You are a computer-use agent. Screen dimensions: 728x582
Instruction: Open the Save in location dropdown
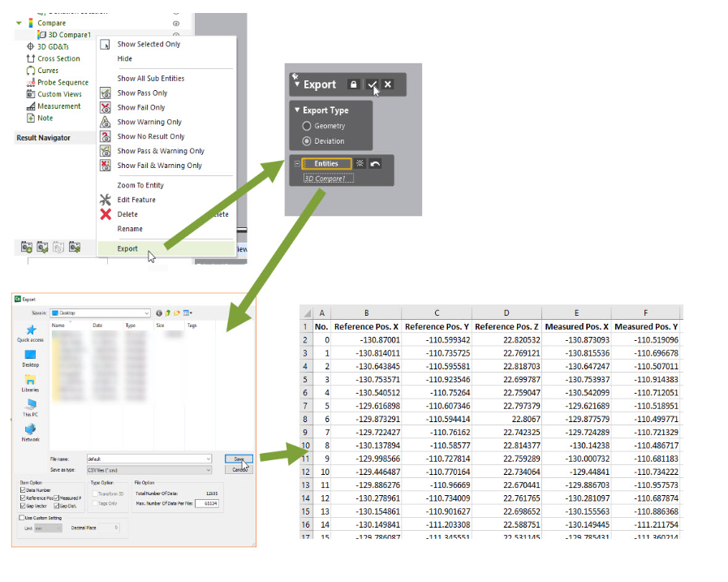click(x=146, y=313)
